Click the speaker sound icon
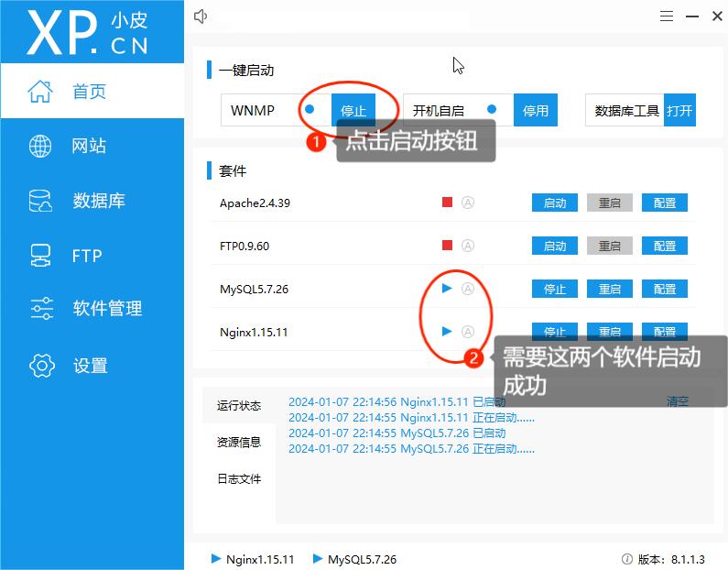The width and height of the screenshot is (728, 570). pyautogui.click(x=201, y=16)
